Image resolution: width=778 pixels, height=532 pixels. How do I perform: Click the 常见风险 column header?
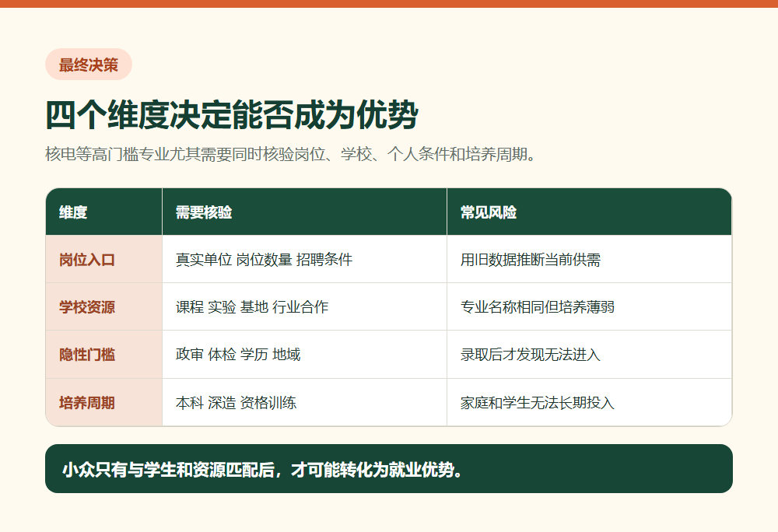click(590, 212)
